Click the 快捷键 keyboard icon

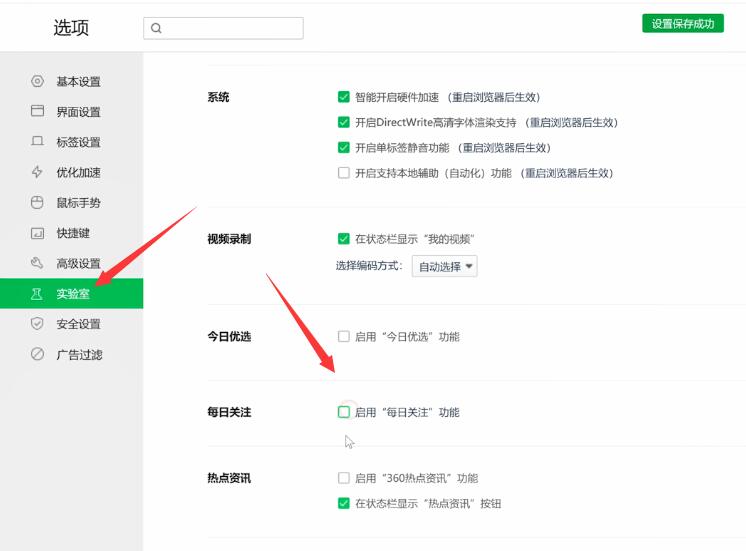click(x=37, y=233)
